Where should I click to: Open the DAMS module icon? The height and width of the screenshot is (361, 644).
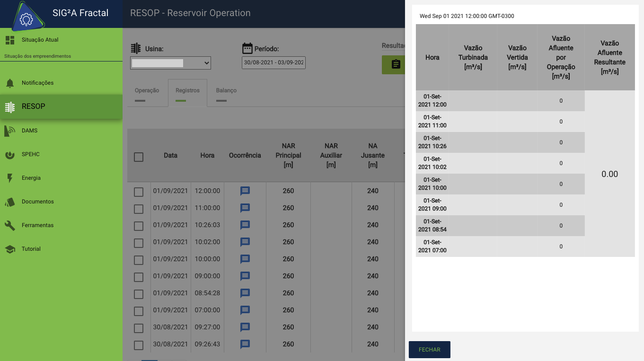coord(10,131)
